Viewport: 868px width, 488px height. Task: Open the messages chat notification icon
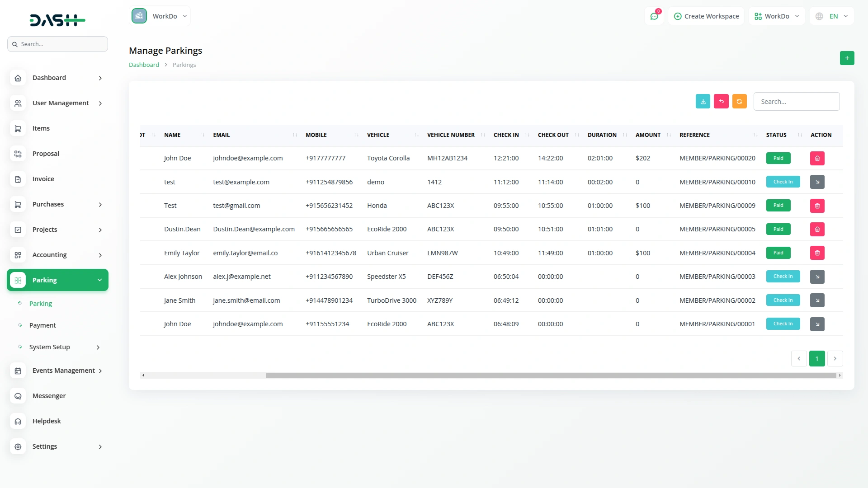tap(654, 16)
